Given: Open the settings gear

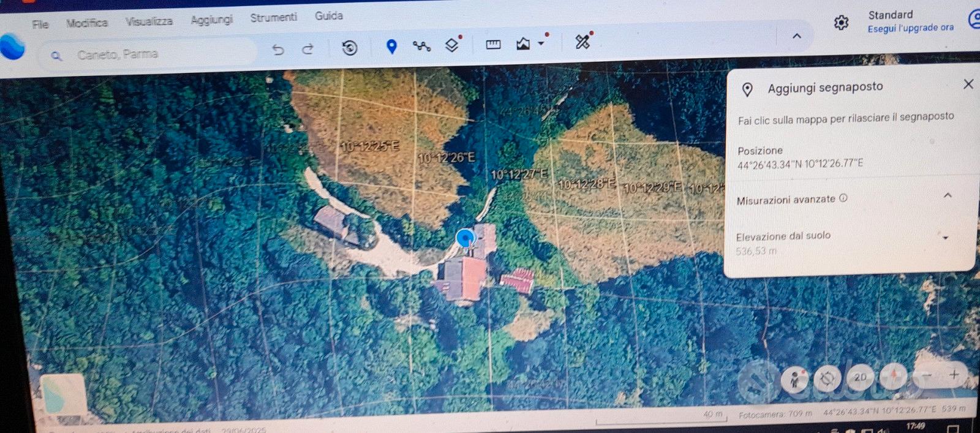Looking at the screenshot, I should click(842, 23).
